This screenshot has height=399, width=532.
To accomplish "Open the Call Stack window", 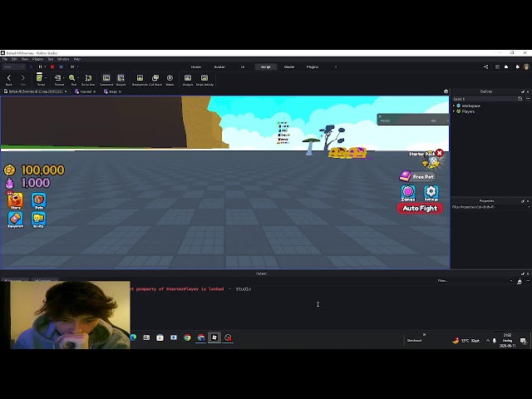I will point(155,78).
